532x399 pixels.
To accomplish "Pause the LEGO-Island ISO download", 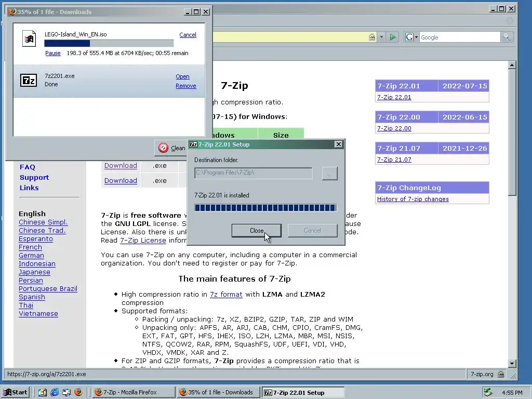I will click(53, 53).
